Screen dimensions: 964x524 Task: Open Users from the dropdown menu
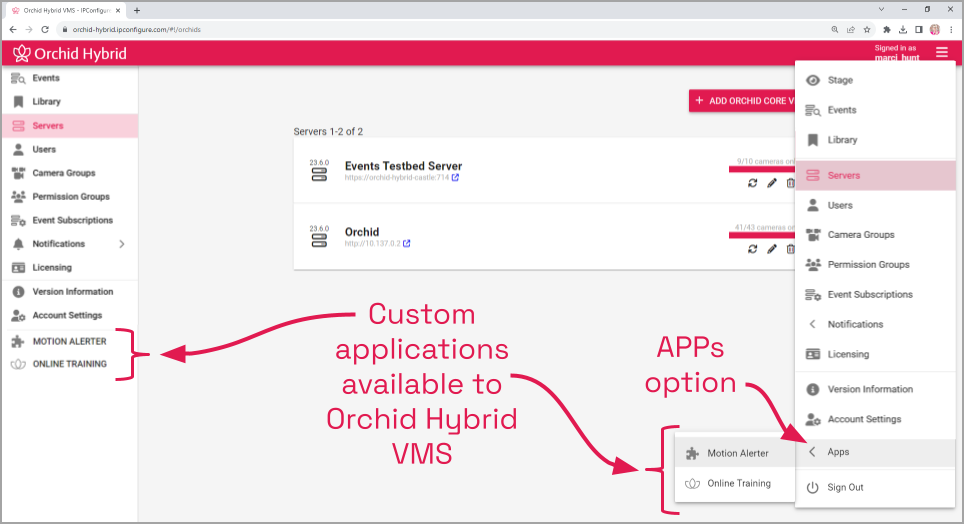pos(875,205)
